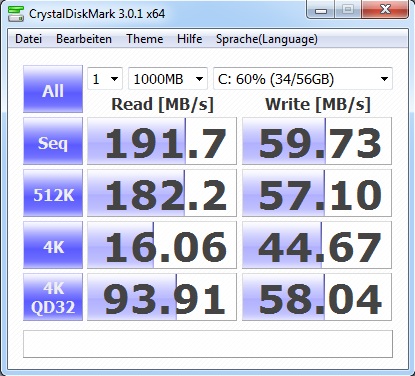Expand the test run count dropdown

(x=105, y=79)
